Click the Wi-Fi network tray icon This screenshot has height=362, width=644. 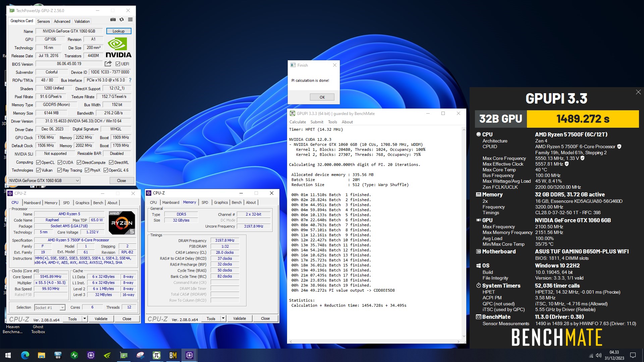tap(591, 356)
